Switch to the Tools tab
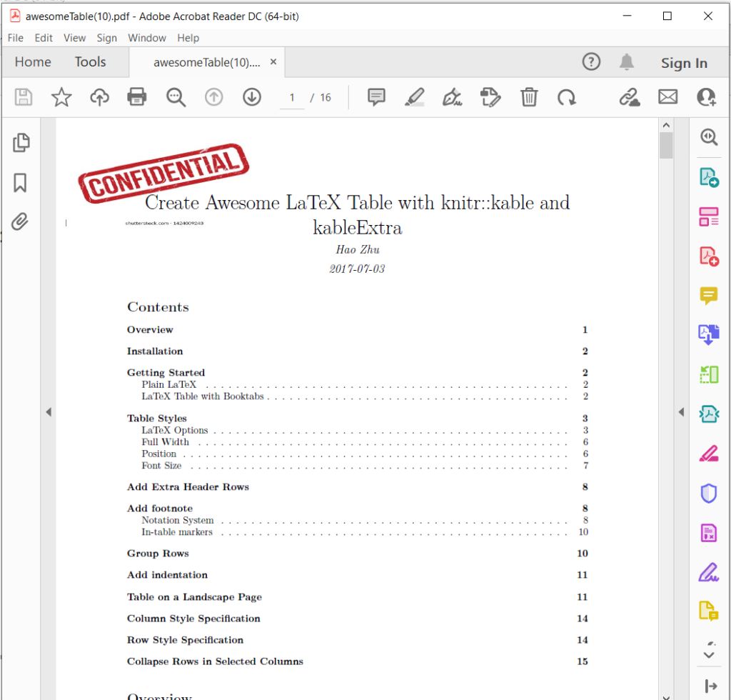 click(x=90, y=62)
